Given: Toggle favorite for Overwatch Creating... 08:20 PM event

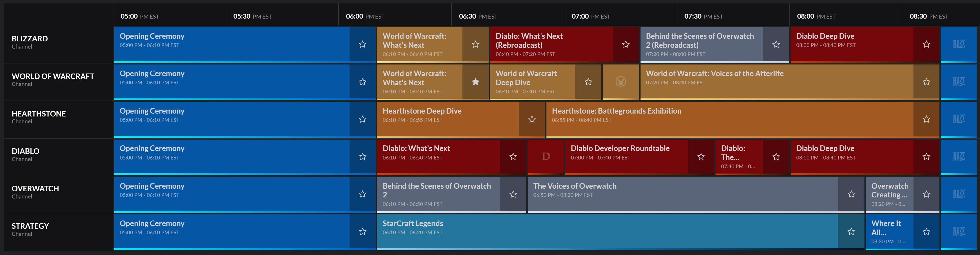Looking at the screenshot, I should 926,194.
